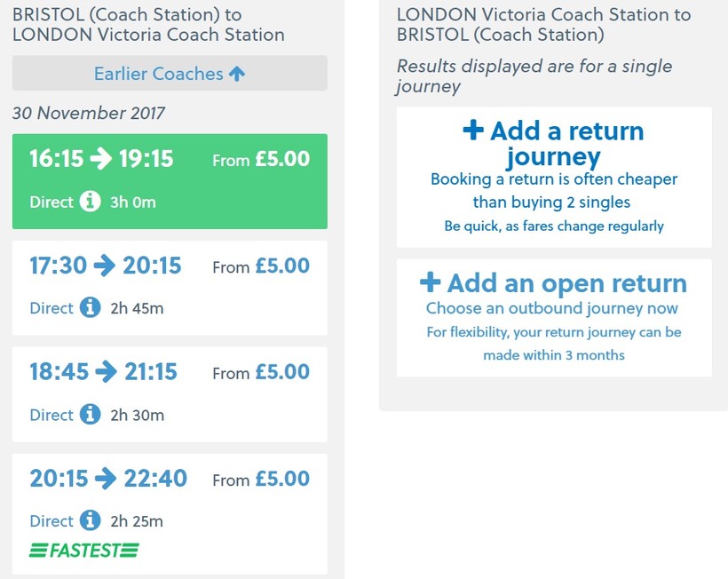Select the 16:15 to 19:15 coach
Screen dimensions: 728x579
(169, 182)
